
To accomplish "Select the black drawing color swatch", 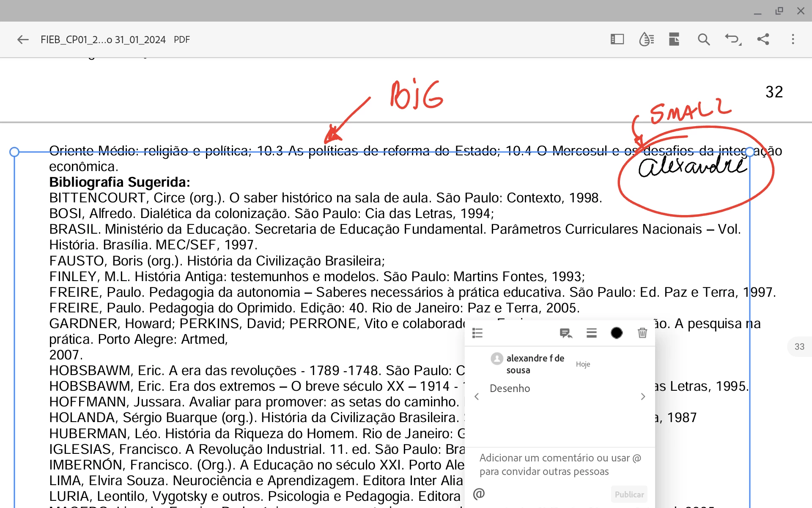I will click(617, 333).
